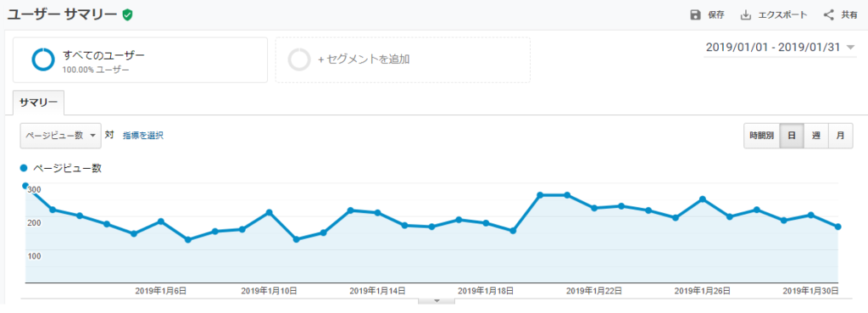The width and height of the screenshot is (868, 313).
Task: Click the blue all-users segment ring icon
Action: [42, 60]
